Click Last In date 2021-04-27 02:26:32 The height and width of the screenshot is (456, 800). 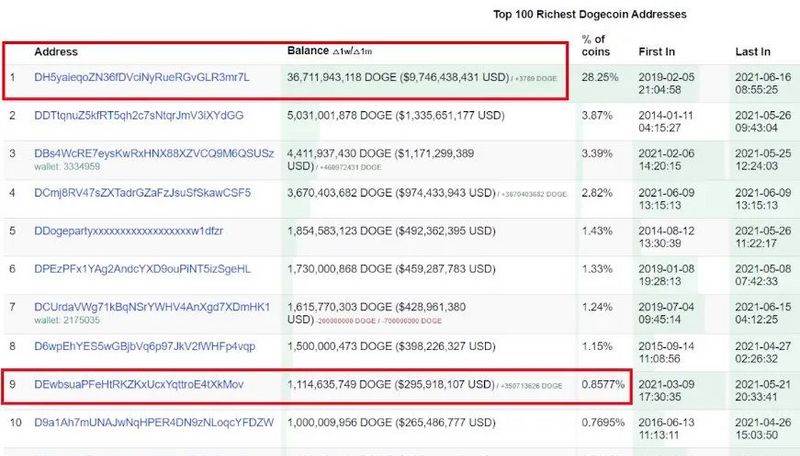tap(763, 353)
